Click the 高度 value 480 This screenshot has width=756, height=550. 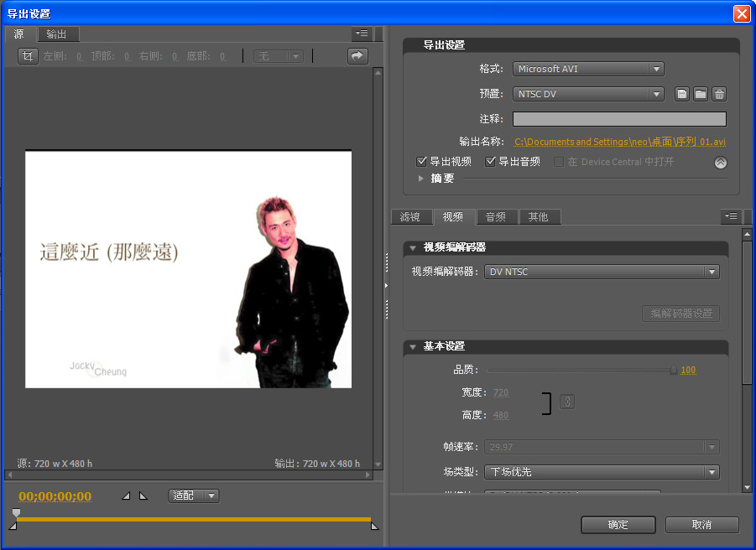(501, 415)
